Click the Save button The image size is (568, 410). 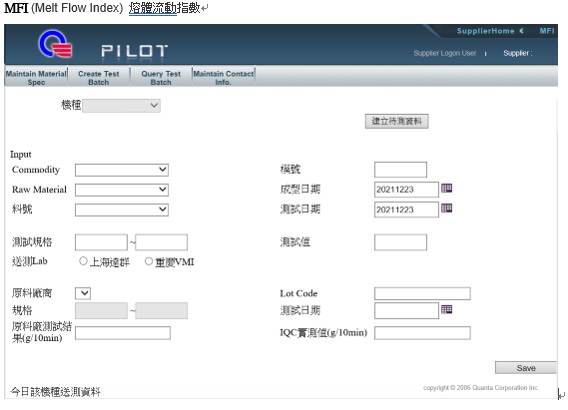[x=526, y=368]
